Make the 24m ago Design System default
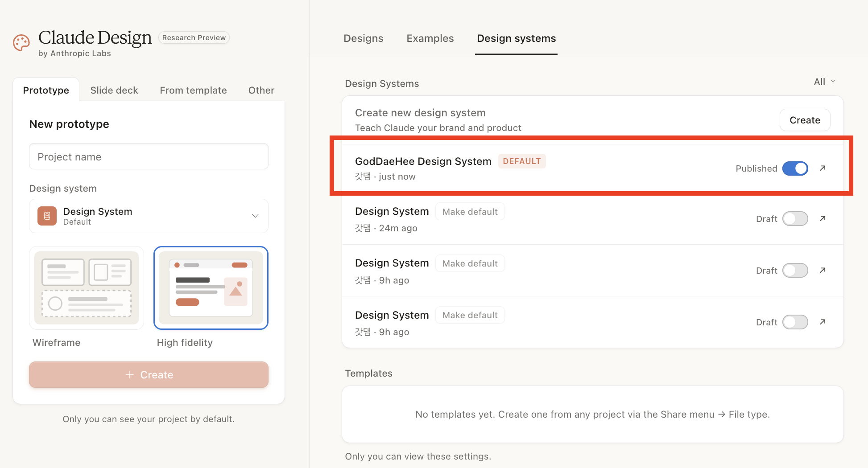 point(470,212)
